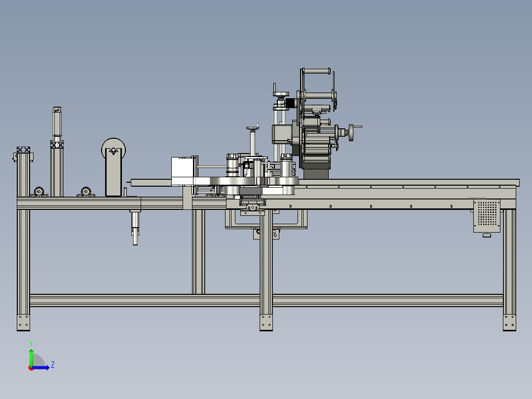Select the leftmost pillow block bearing
532x399 pixels.
[x=38, y=192]
